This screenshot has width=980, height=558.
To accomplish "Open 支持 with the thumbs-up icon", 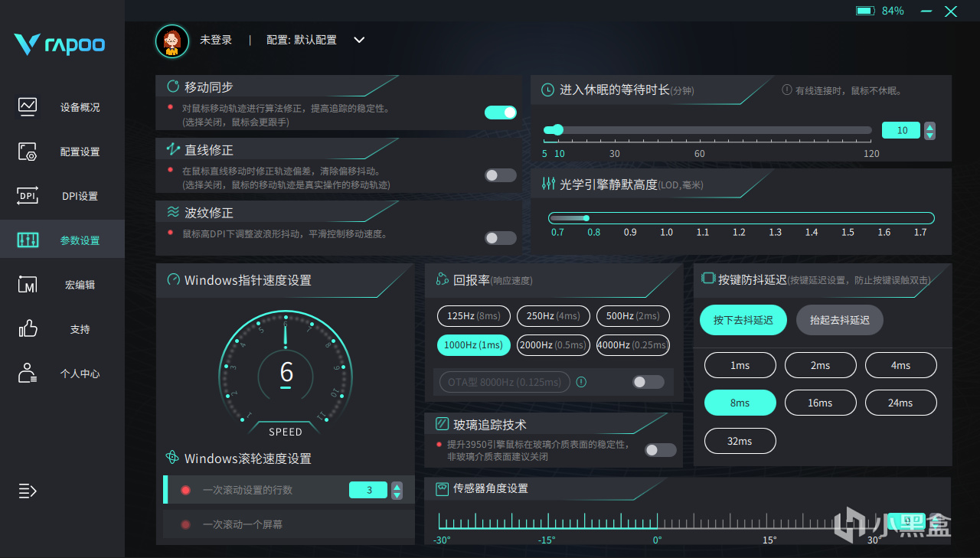I will coord(28,329).
